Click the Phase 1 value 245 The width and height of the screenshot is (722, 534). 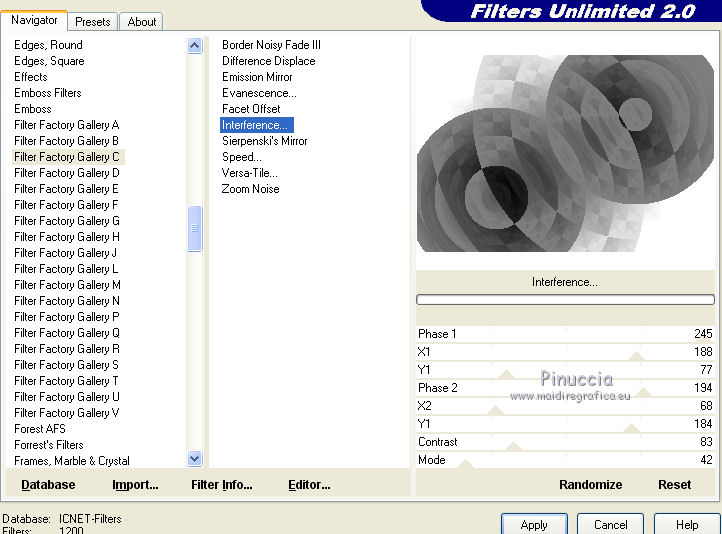[703, 334]
